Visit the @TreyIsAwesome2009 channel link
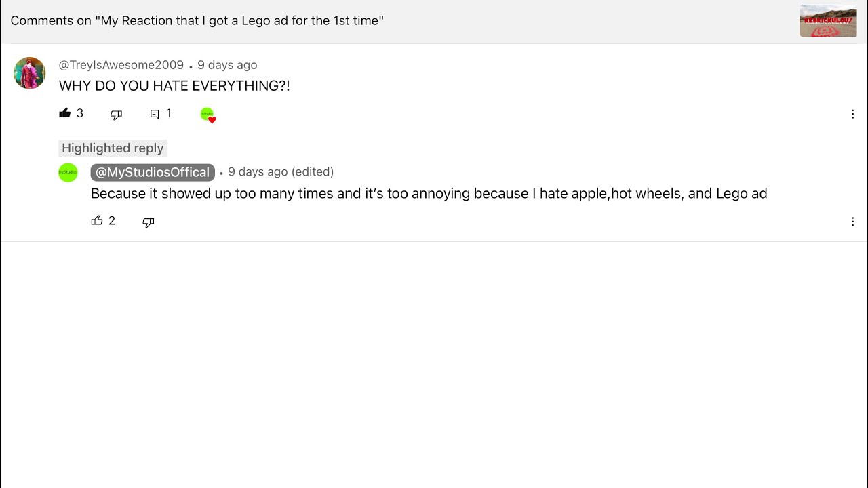The image size is (868, 488). tap(121, 65)
